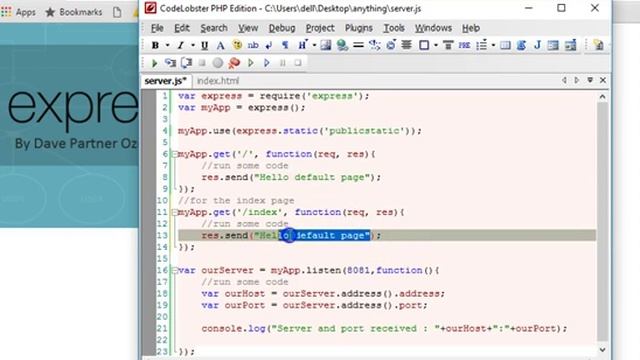Click the square box toolbar icon
640x360 pixels.
pos(424,45)
